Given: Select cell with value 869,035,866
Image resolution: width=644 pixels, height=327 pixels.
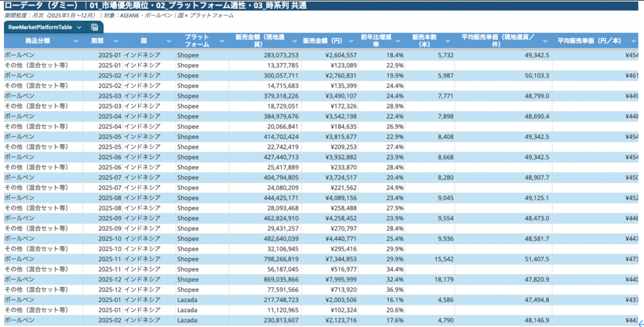Looking at the screenshot, I should tap(265, 279).
